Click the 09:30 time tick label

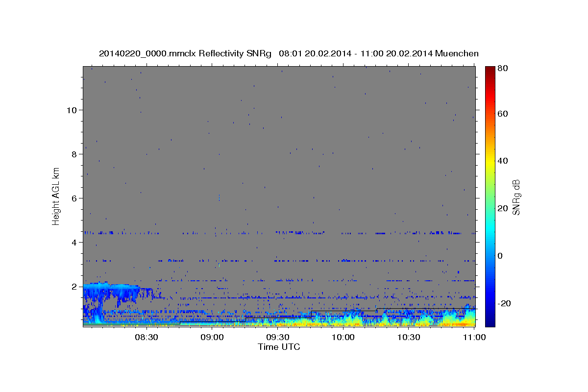click(277, 337)
